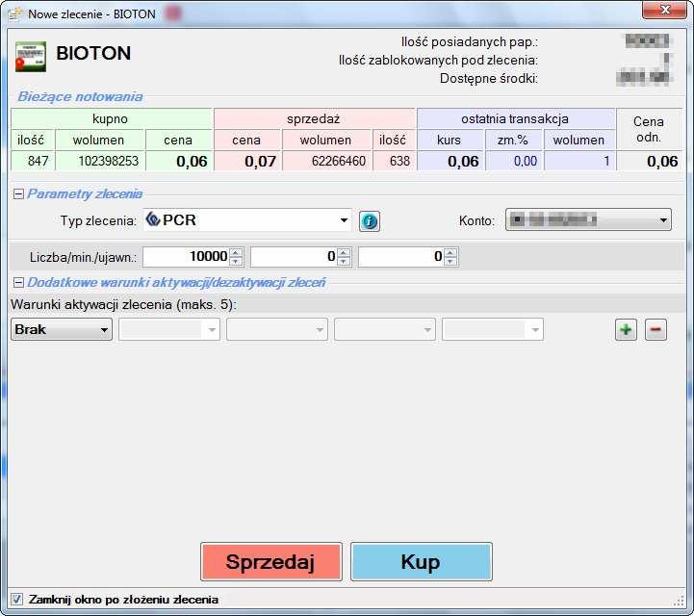Screen dimensions: 694x616
Task: Collapse the Parametry zlecenia section
Action: click(x=18, y=193)
